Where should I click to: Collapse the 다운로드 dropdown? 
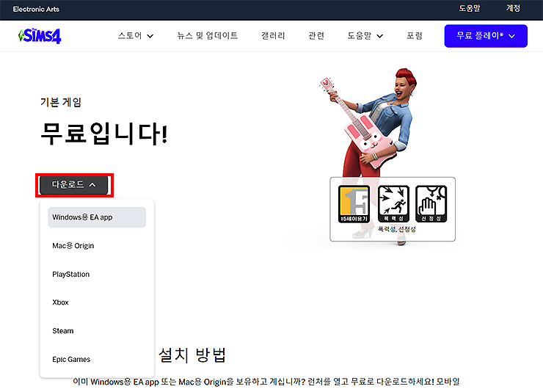(x=74, y=185)
